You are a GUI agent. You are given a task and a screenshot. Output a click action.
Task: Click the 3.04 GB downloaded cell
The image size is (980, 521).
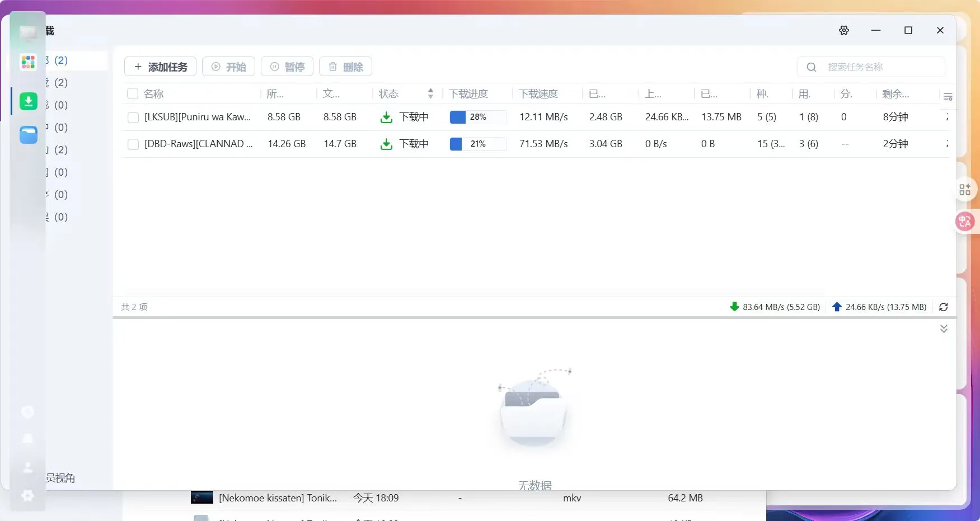click(x=606, y=144)
